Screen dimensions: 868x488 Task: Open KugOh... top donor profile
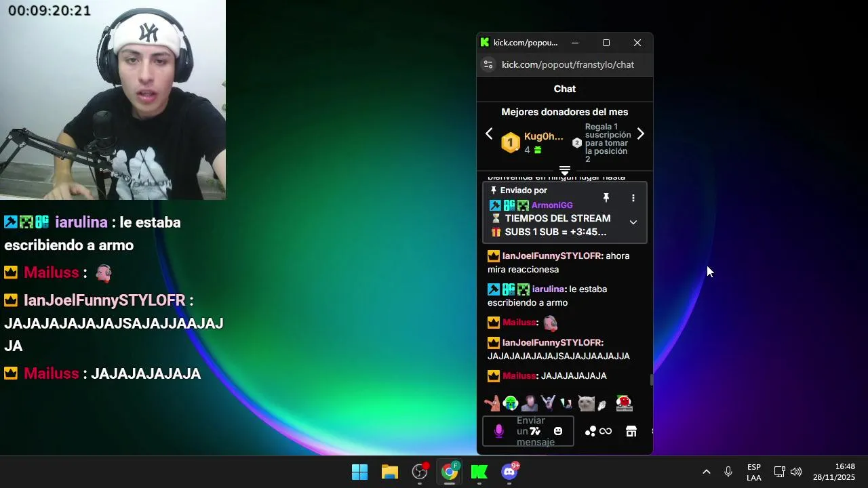(544, 136)
